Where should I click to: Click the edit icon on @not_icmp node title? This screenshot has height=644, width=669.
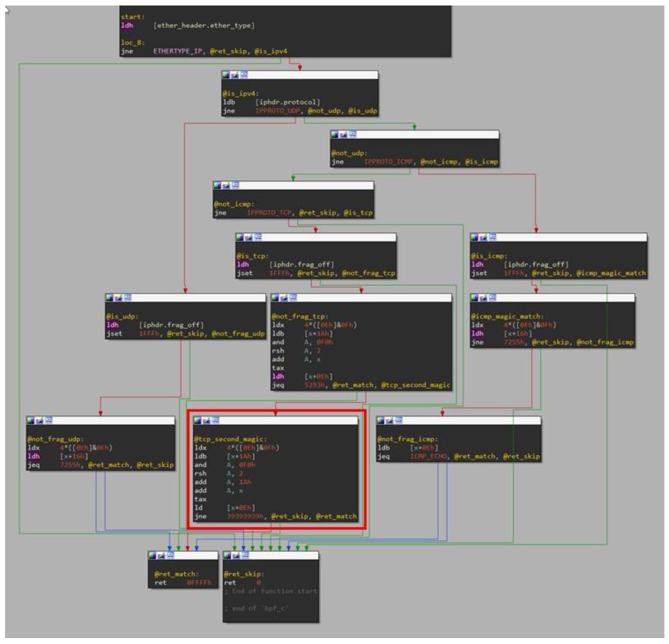[226, 186]
